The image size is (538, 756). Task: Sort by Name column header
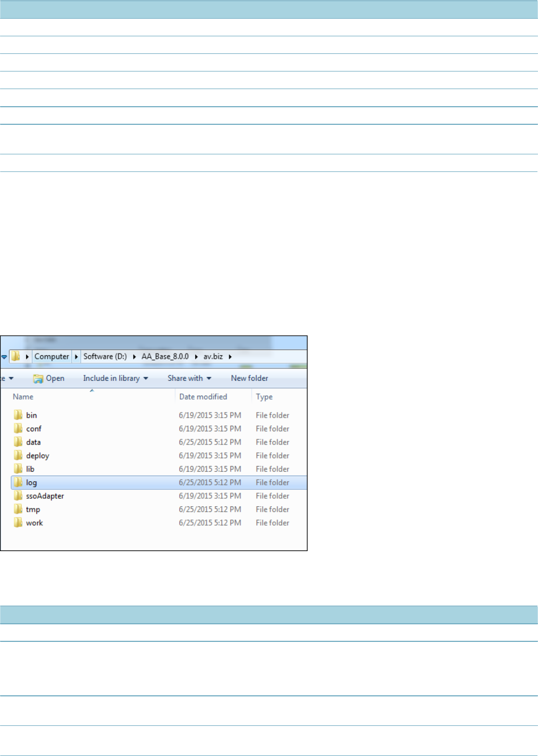click(23, 397)
